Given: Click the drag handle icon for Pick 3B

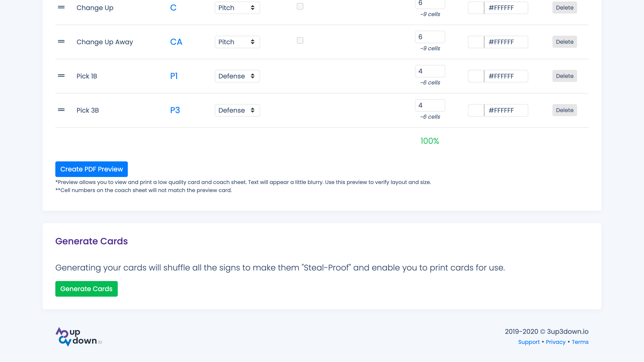Looking at the screenshot, I should [61, 110].
